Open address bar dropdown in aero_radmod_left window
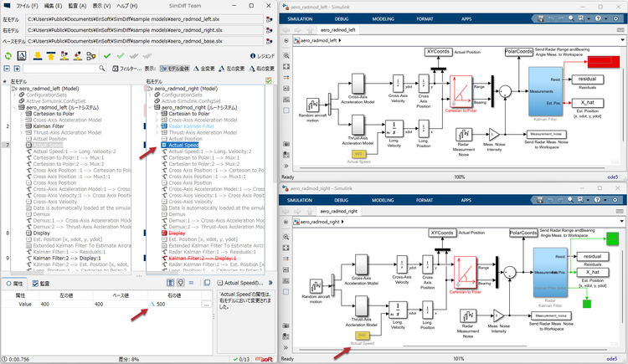The image size is (628, 364). pyautogui.click(x=622, y=40)
